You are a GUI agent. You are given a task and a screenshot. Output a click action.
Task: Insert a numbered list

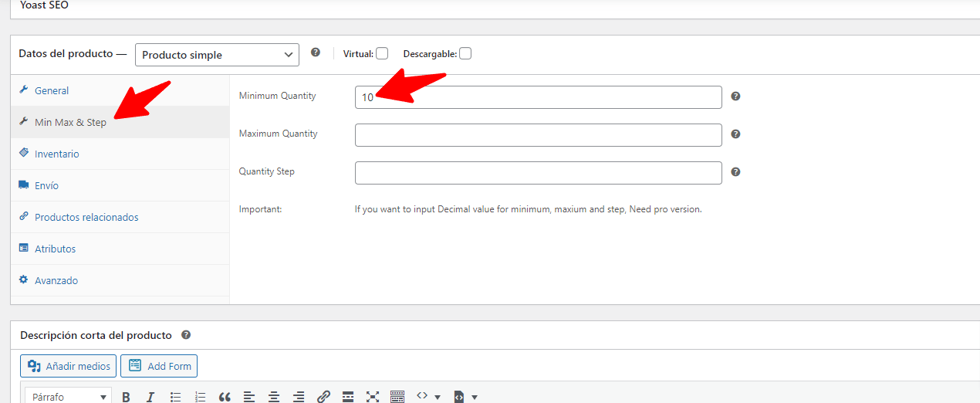[200, 397]
